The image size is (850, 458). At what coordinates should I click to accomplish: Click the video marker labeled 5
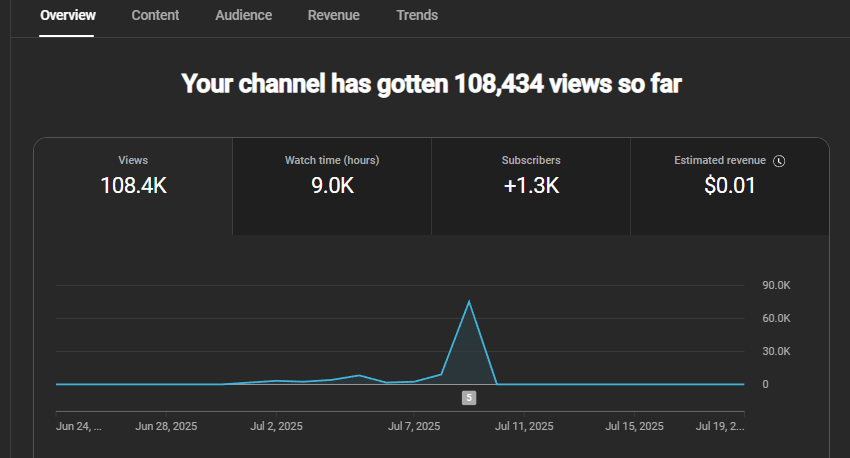(x=469, y=398)
